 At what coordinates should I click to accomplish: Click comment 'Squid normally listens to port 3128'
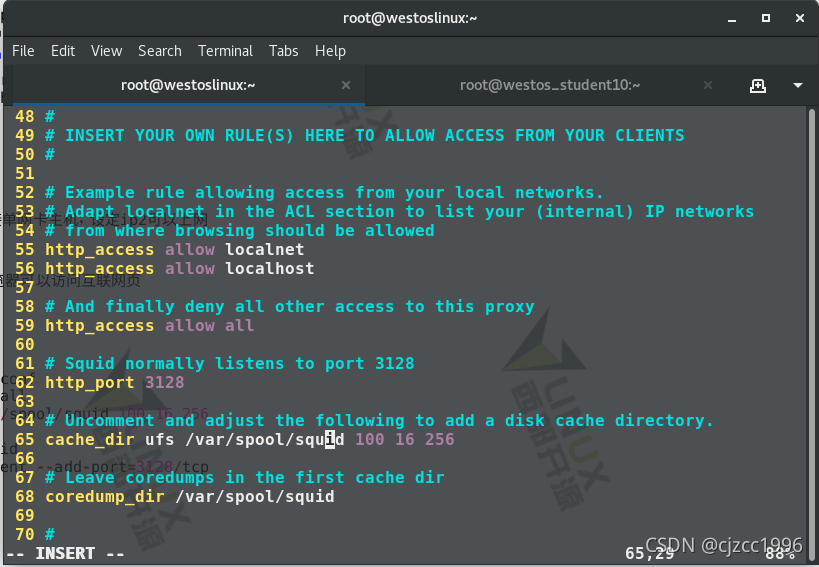coord(230,363)
